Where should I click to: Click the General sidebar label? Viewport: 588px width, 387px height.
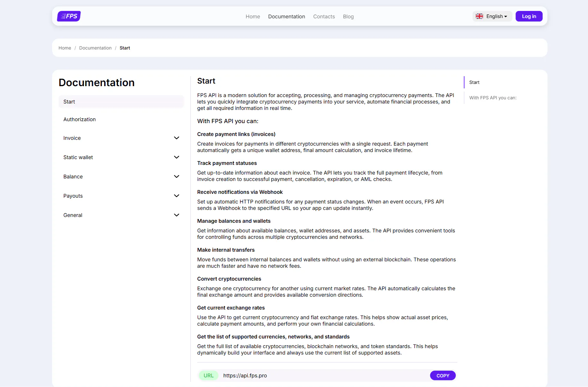tap(73, 215)
